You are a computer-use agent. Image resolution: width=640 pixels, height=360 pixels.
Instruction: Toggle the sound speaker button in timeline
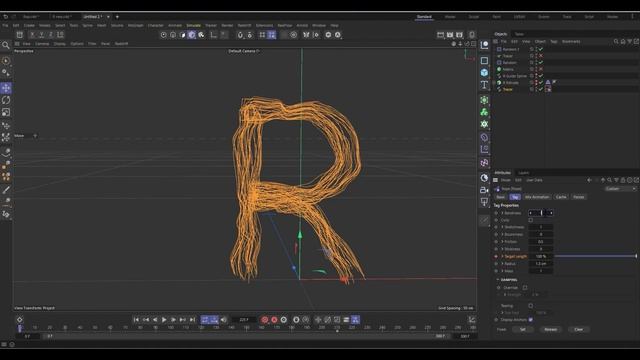(x=224, y=320)
